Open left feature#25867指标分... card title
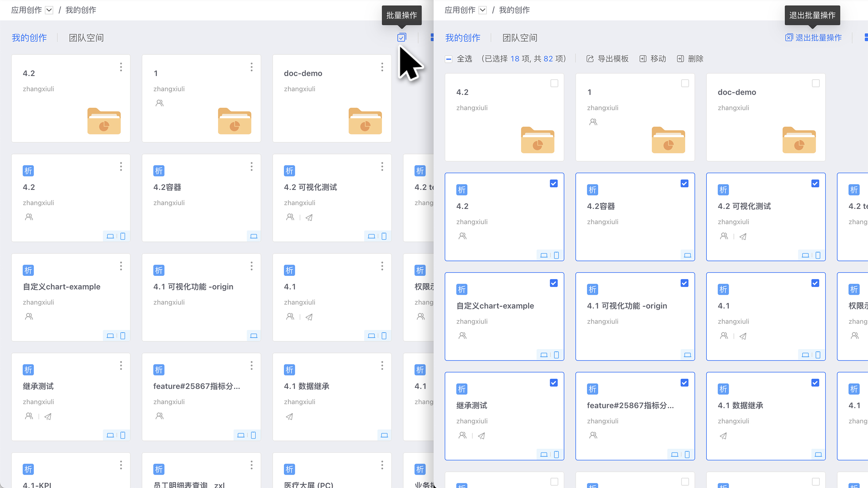This screenshot has width=868, height=488. (197, 386)
